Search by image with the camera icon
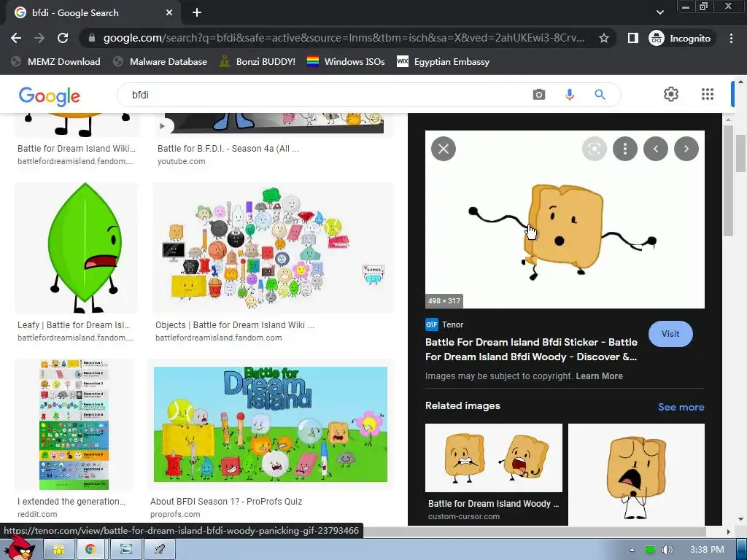 [x=539, y=95]
